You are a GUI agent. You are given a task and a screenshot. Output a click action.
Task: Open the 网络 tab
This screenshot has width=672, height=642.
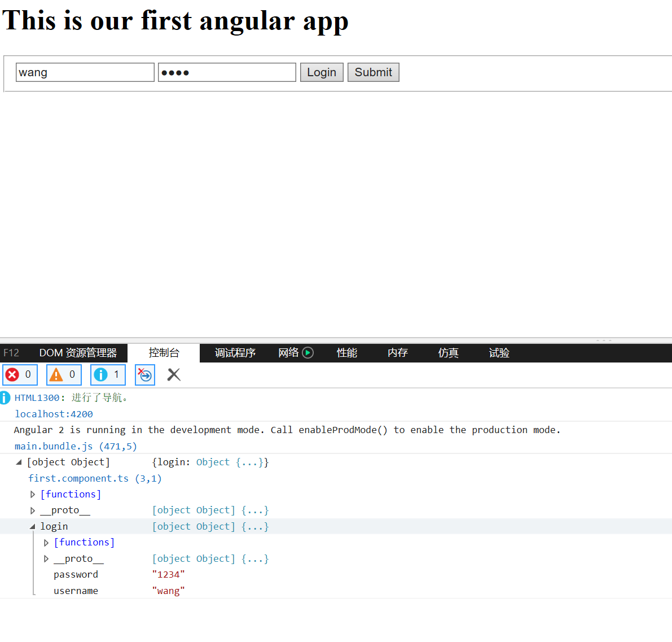(x=288, y=353)
